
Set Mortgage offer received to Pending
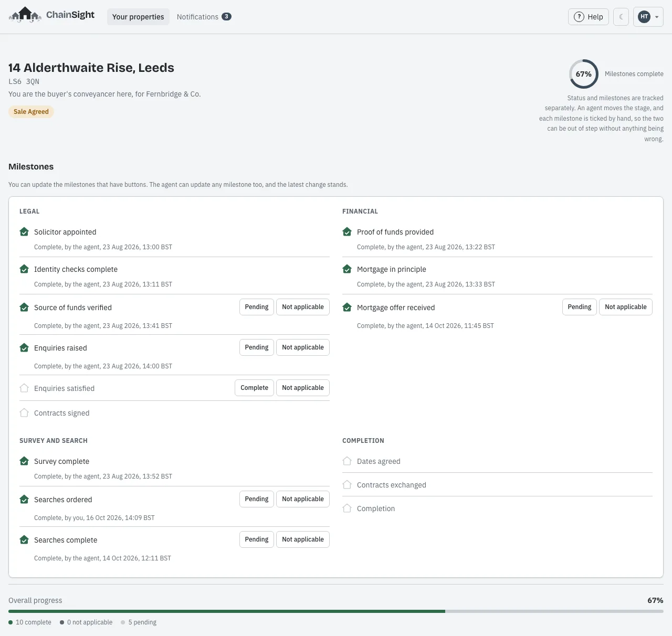580,307
